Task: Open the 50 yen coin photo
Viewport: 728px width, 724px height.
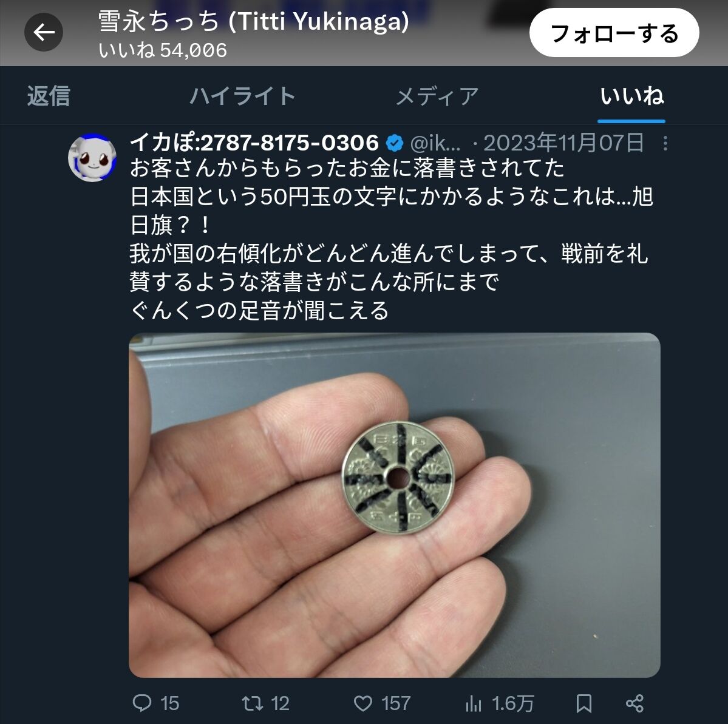Action: click(394, 505)
